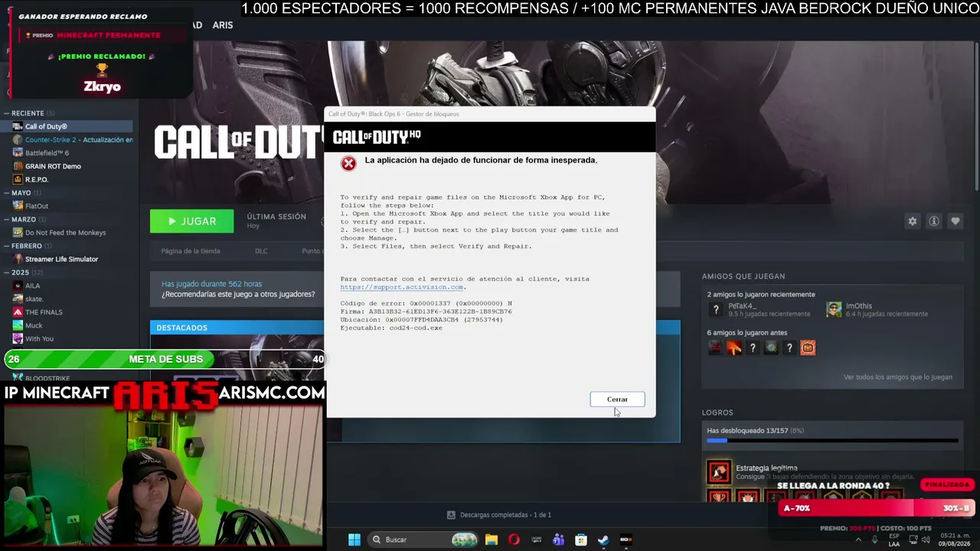
Task: Open game settings gear icon
Action: 913,221
